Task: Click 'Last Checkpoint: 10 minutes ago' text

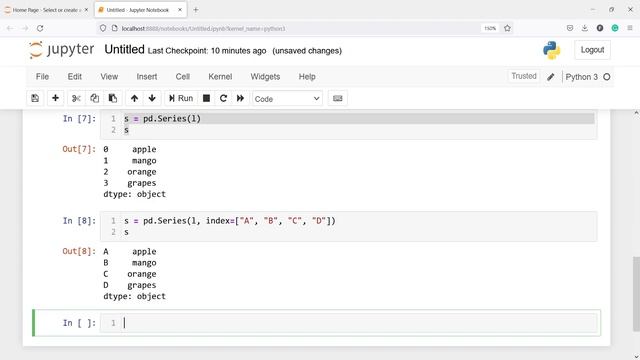Action: (x=207, y=51)
